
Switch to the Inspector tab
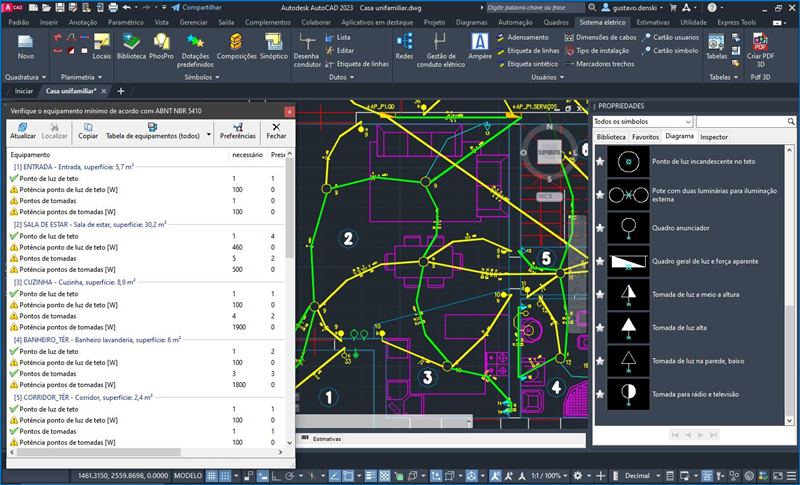[713, 136]
